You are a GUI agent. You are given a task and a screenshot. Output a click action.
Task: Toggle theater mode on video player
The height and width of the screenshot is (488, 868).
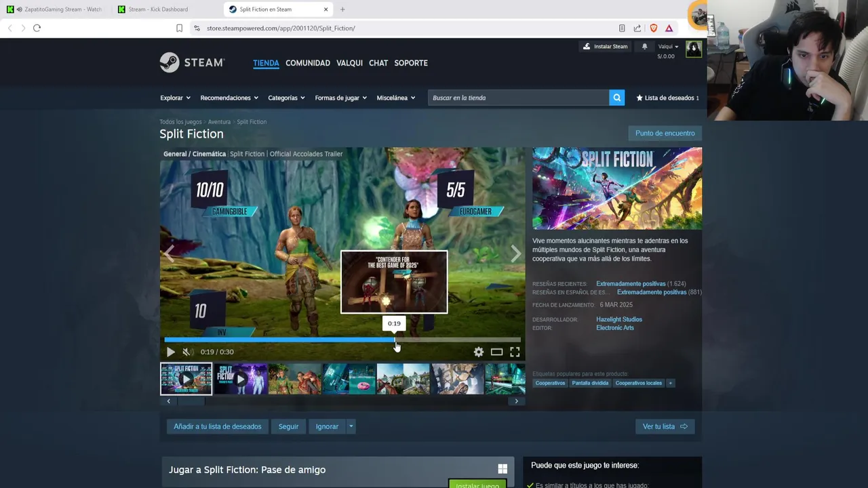[x=496, y=352]
